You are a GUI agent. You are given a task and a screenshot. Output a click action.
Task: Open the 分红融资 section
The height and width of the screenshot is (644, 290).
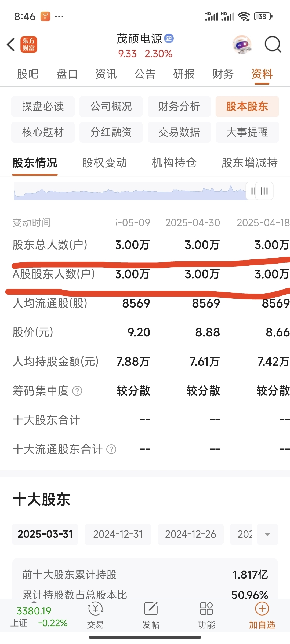111,132
